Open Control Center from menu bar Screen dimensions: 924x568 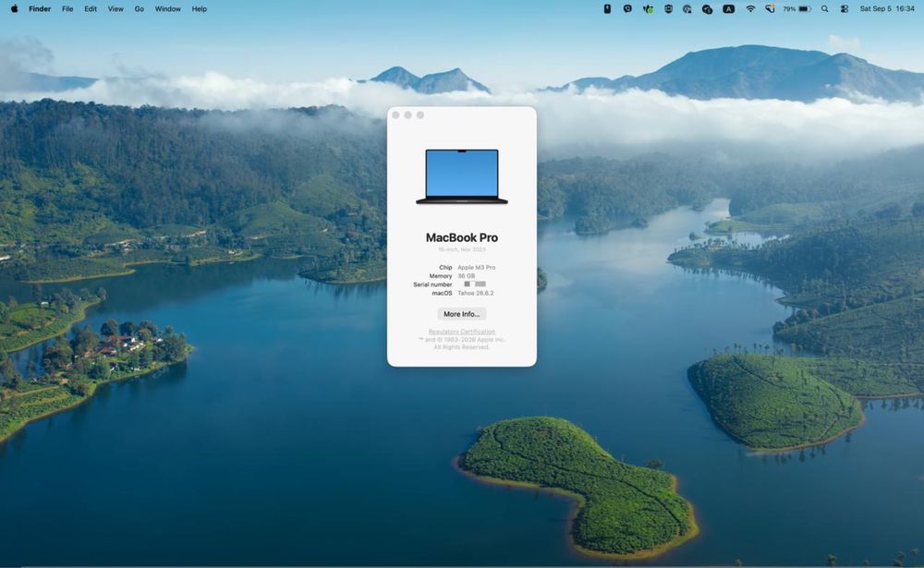845,9
